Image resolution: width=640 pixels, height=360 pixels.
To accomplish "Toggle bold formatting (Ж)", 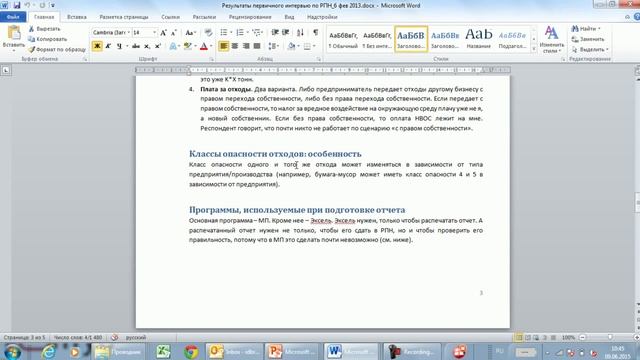I will [x=97, y=46].
